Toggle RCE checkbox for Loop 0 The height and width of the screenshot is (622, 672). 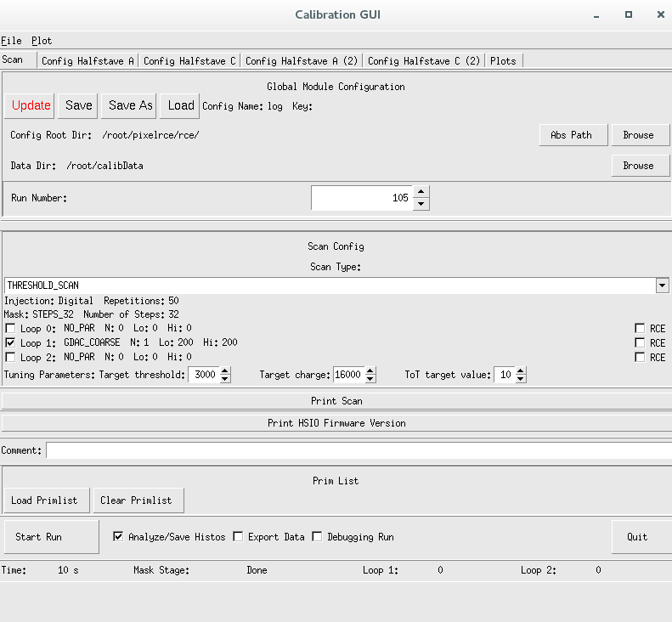click(640, 329)
